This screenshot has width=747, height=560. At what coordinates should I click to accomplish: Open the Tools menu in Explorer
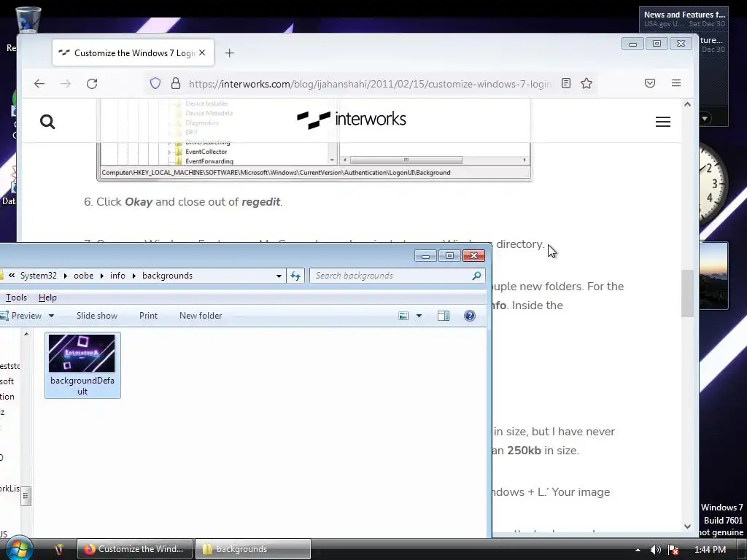tap(16, 297)
